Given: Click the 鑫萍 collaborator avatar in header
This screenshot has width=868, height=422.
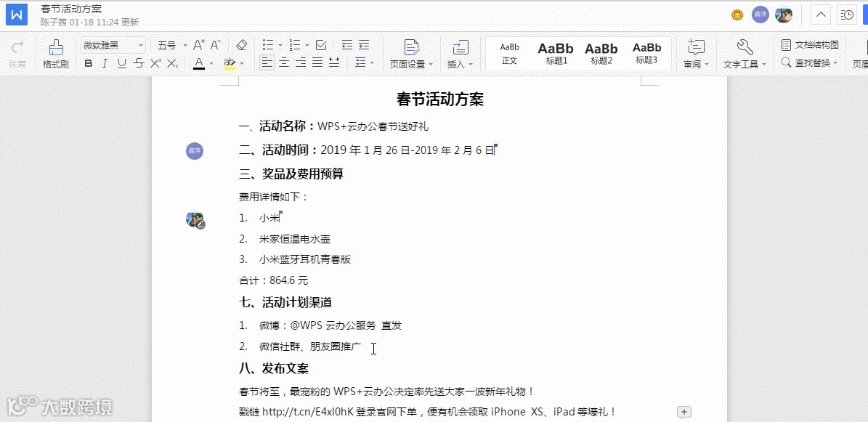Looking at the screenshot, I should [760, 15].
